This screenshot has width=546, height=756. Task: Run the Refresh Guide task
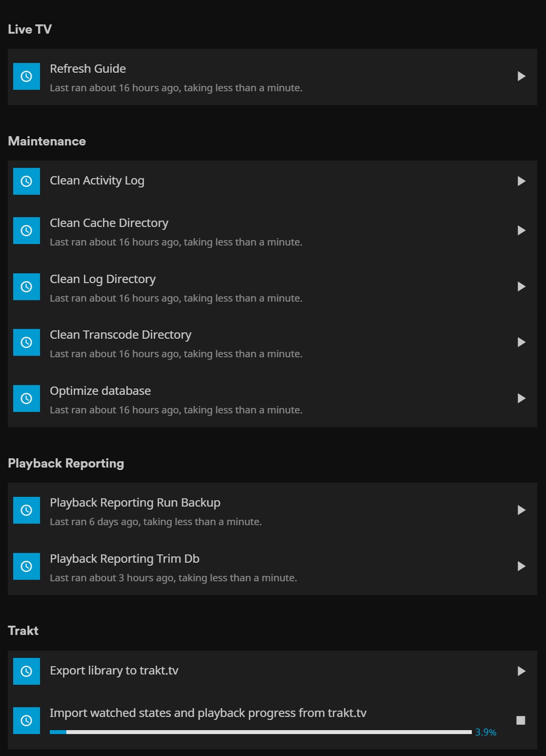521,76
